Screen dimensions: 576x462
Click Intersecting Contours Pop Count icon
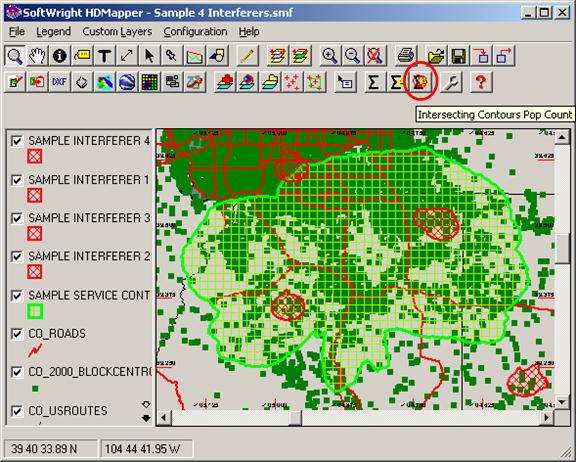tap(420, 82)
